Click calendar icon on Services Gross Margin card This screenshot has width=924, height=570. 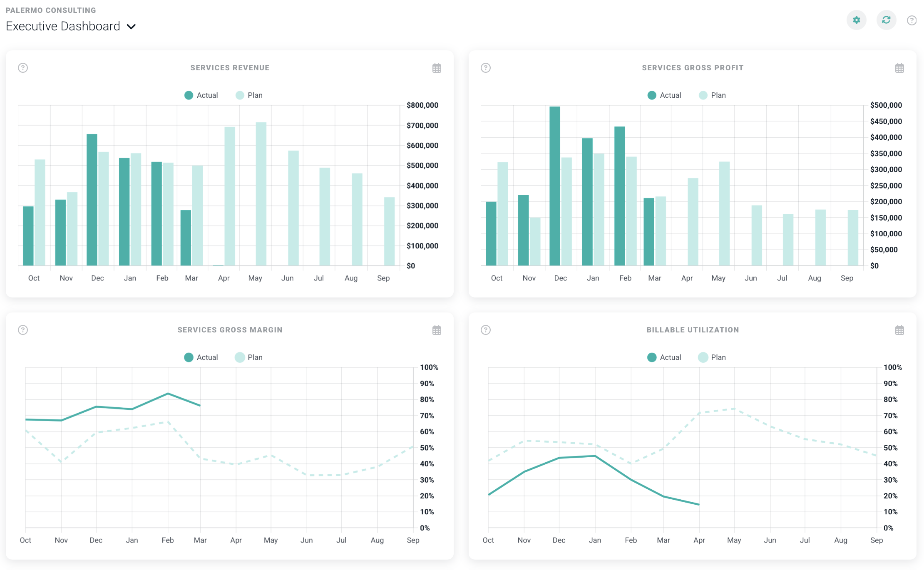point(437,330)
